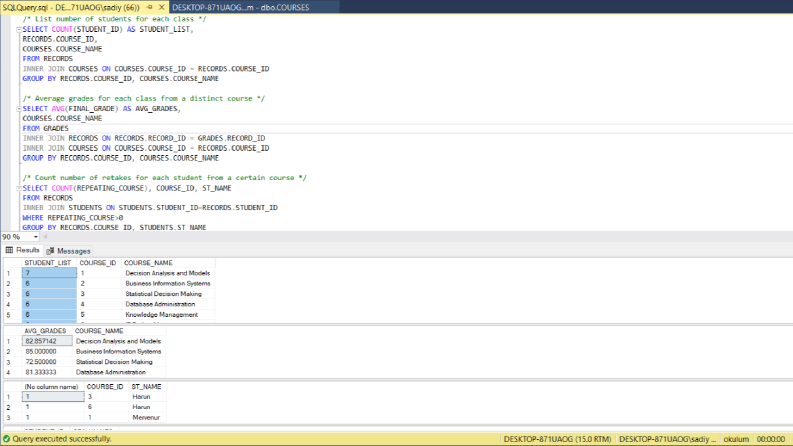Click the Results grid icon

9,250
